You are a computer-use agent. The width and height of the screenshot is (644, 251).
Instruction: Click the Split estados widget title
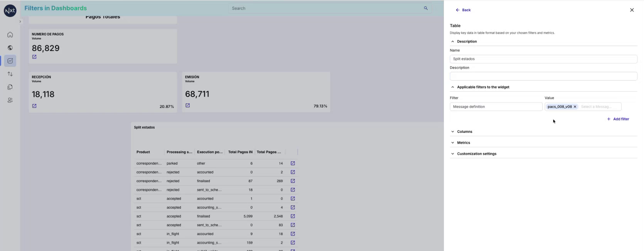[144, 127]
